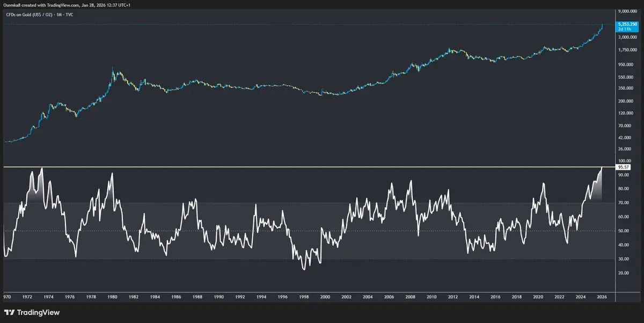Screen dimensions: 644x323
Task: Select the 2016 label on time axis
Action: (x=495, y=296)
